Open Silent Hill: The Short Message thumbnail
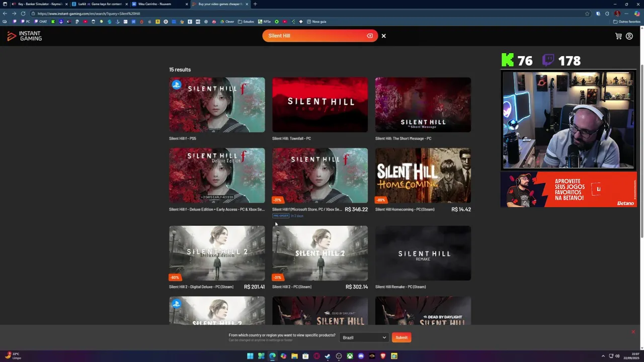 pos(423,105)
